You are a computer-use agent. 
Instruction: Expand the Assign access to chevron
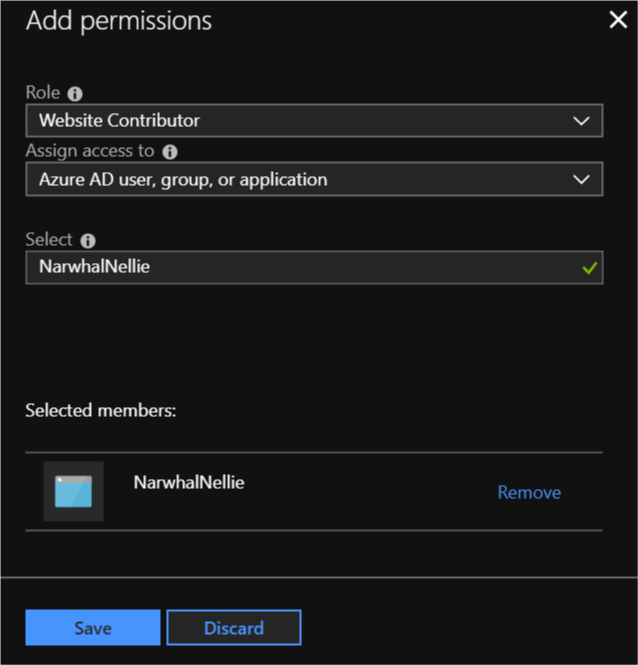[581, 179]
